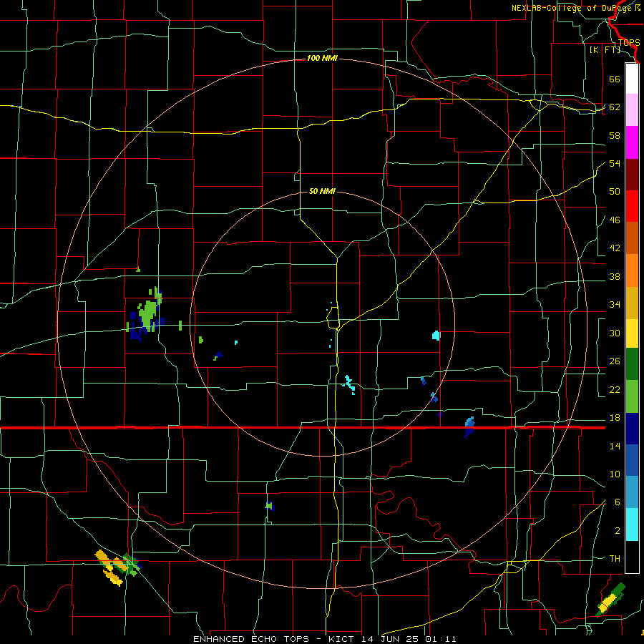This screenshot has height=644, width=644.
Task: Click the "46" legend value
Action: click(615, 220)
